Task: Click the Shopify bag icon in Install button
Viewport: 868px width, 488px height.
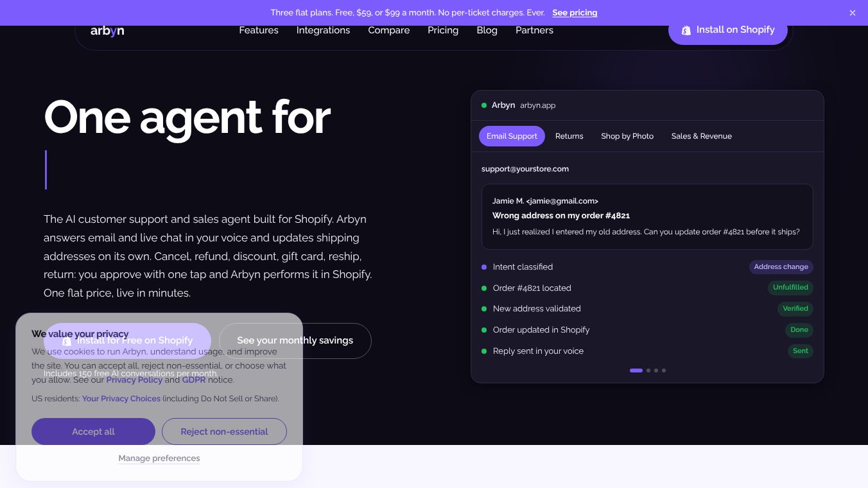Action: coord(686,30)
